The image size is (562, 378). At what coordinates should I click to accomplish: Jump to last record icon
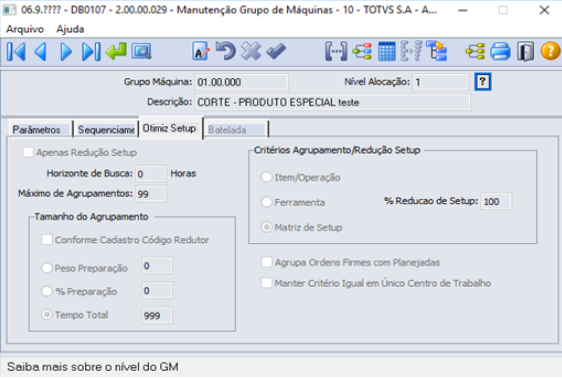[91, 52]
